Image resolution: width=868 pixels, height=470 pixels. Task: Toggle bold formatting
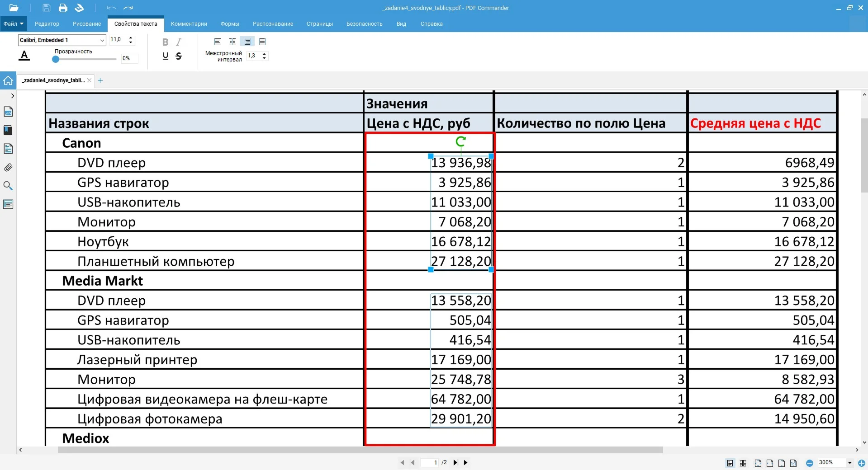pyautogui.click(x=165, y=42)
